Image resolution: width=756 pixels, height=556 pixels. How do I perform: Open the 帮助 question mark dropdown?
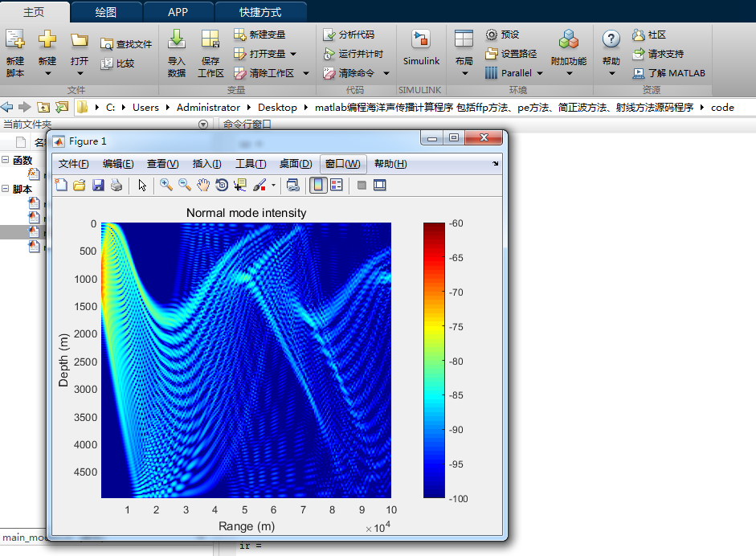[611, 53]
